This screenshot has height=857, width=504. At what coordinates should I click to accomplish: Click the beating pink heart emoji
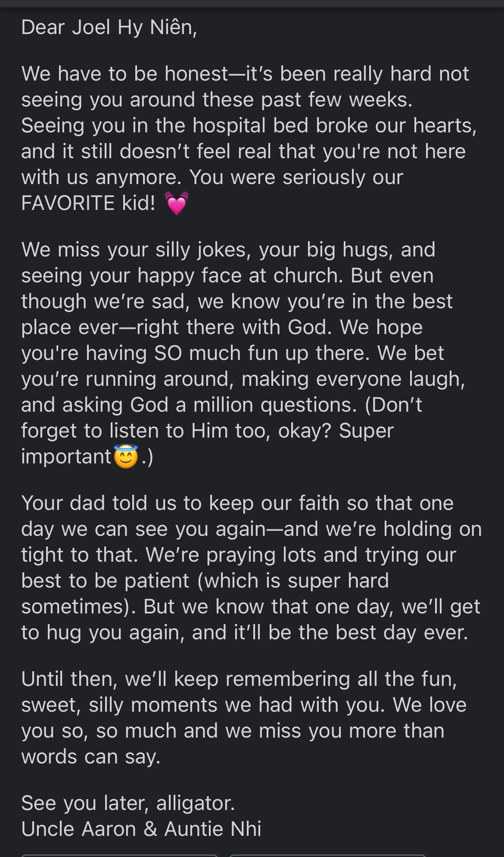(177, 203)
